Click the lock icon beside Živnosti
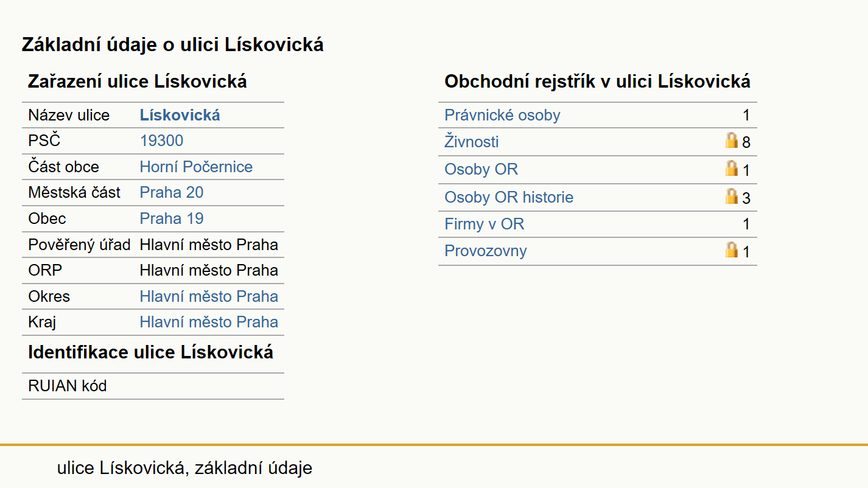 point(732,141)
